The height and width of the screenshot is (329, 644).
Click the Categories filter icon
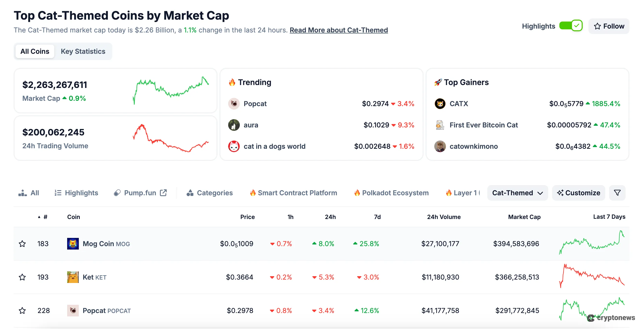tap(190, 193)
